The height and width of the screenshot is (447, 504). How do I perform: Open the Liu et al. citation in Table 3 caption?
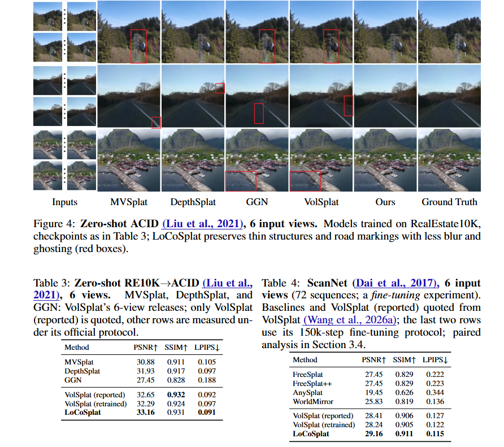pos(143,289)
